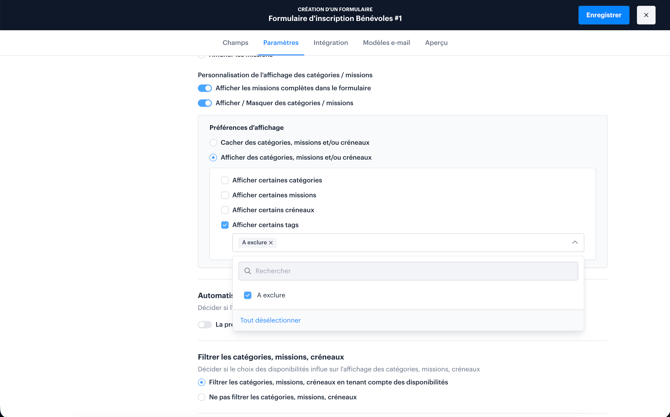This screenshot has height=417, width=670.
Task: Uncheck 'Afficher certains tags'
Action: click(x=225, y=225)
